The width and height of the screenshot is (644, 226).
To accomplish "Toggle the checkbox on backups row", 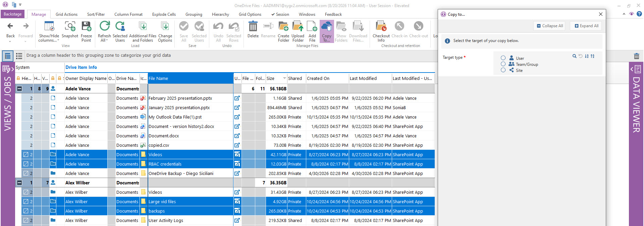I will pos(26,211).
